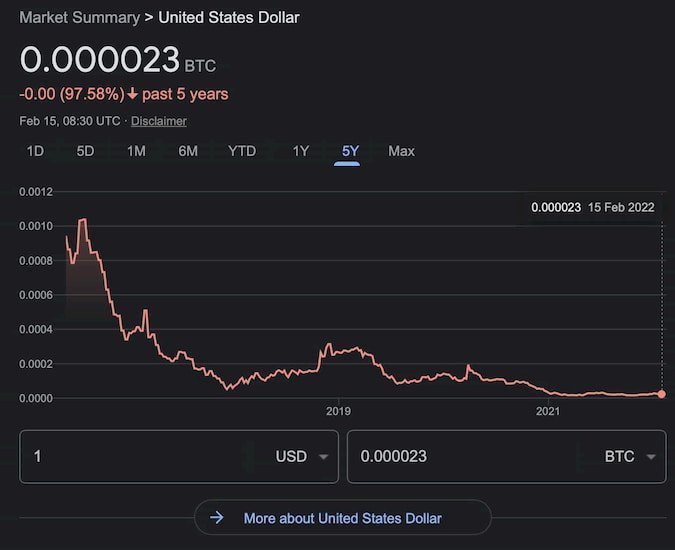Click the 2019 label on the chart axis
Image resolution: width=675 pixels, height=550 pixels.
click(x=338, y=411)
